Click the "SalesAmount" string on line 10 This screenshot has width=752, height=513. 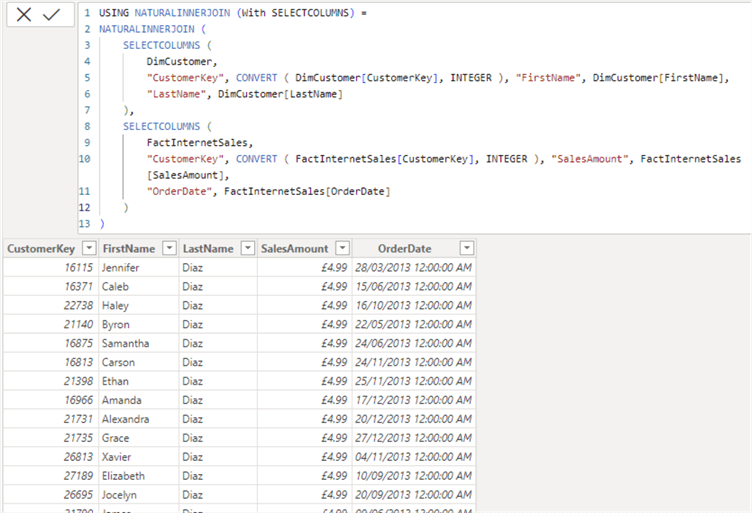tap(589, 159)
